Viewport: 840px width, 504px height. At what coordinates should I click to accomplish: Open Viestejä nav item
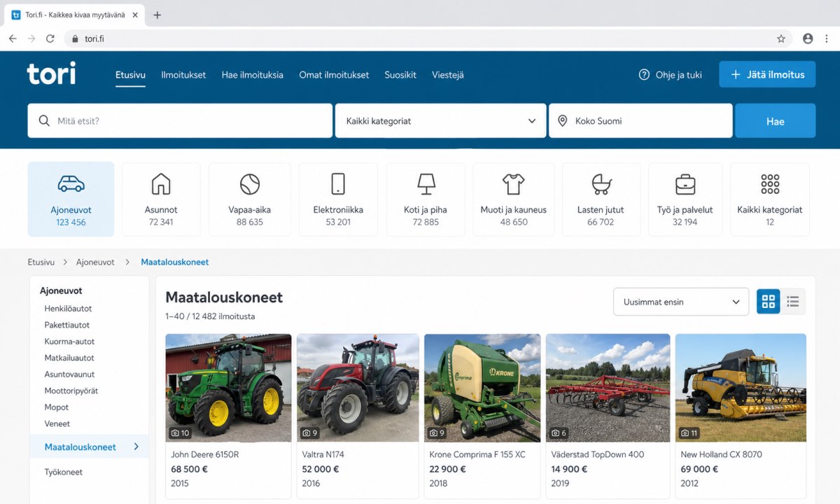click(x=448, y=75)
